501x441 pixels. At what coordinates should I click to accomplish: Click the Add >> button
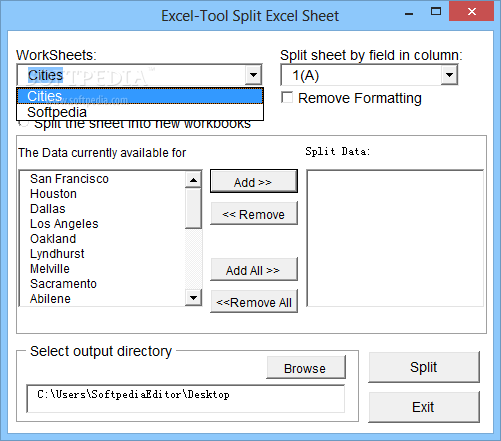[x=254, y=181]
